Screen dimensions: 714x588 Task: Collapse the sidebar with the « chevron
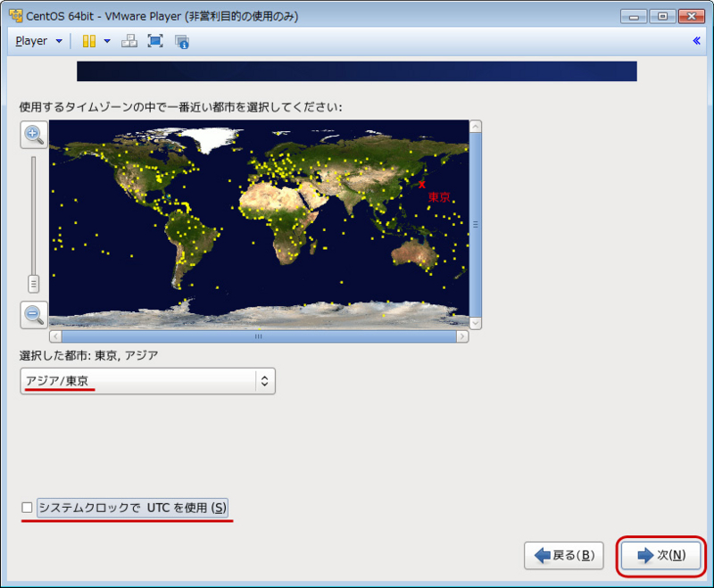[697, 40]
